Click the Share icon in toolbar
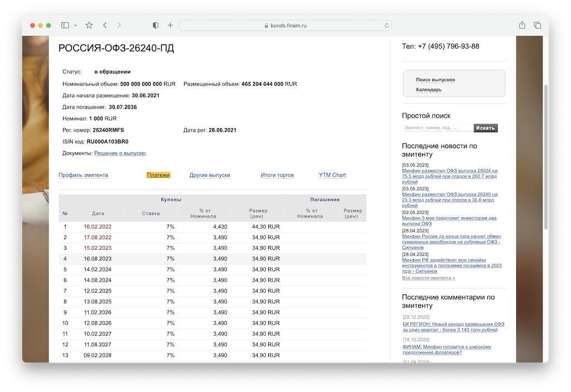This screenshot has width=571, height=392. click(522, 25)
